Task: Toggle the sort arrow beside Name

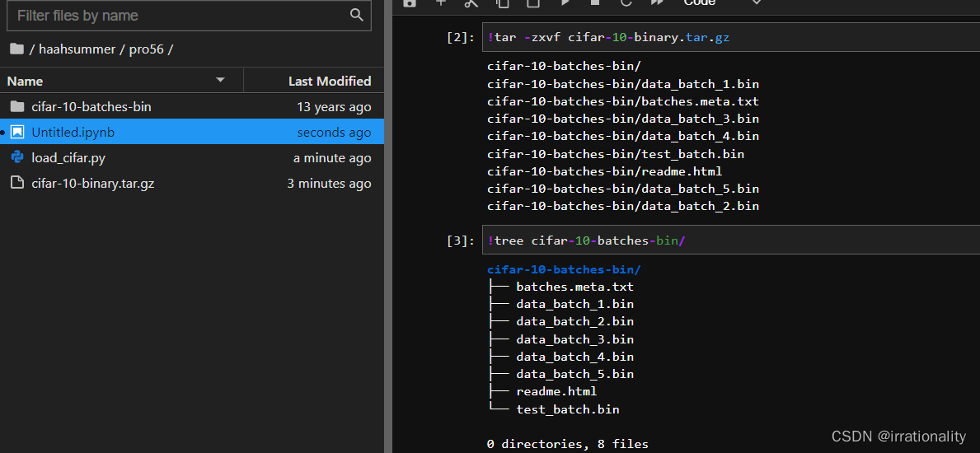Action: (220, 80)
